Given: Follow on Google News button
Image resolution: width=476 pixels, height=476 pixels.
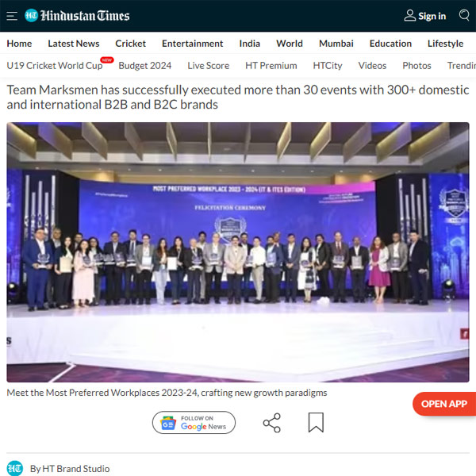Looking at the screenshot, I should (x=194, y=423).
